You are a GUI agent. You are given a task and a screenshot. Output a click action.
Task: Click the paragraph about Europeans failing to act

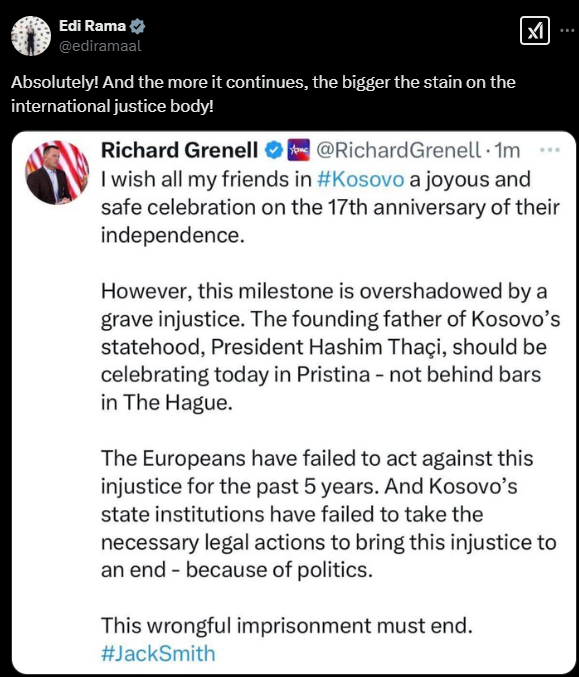(329, 514)
